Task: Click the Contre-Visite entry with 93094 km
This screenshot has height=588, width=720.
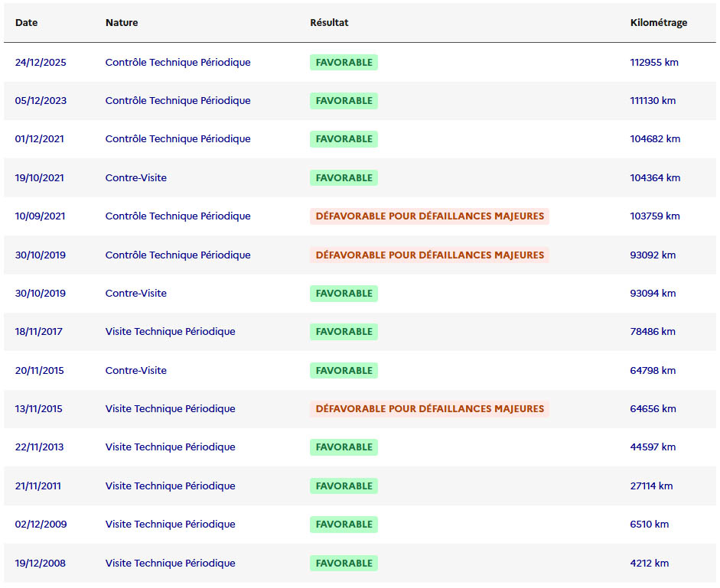Action: tap(135, 294)
